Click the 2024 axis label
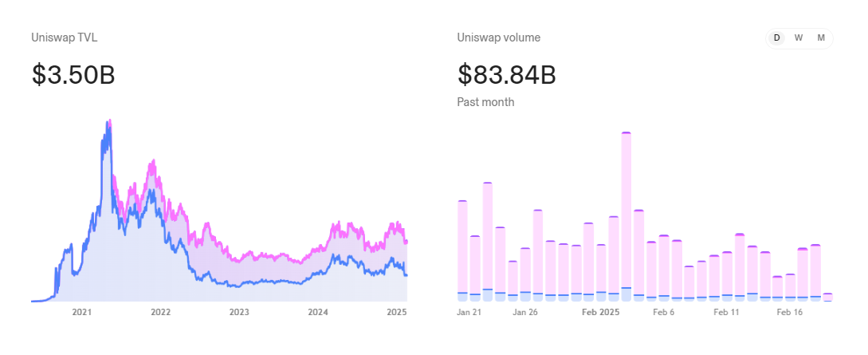Viewport: 868px width, 355px height. [318, 313]
